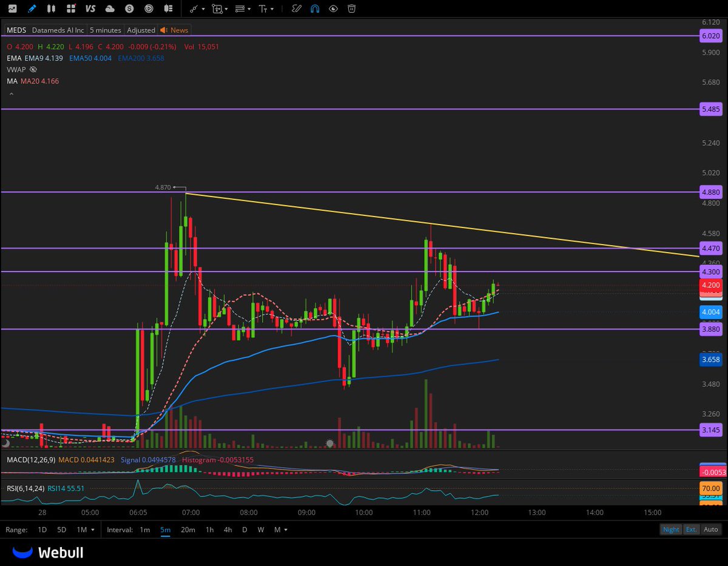Select the horizontal lines tool
Image resolution: width=728 pixels, height=566 pixels.
(x=240, y=8)
